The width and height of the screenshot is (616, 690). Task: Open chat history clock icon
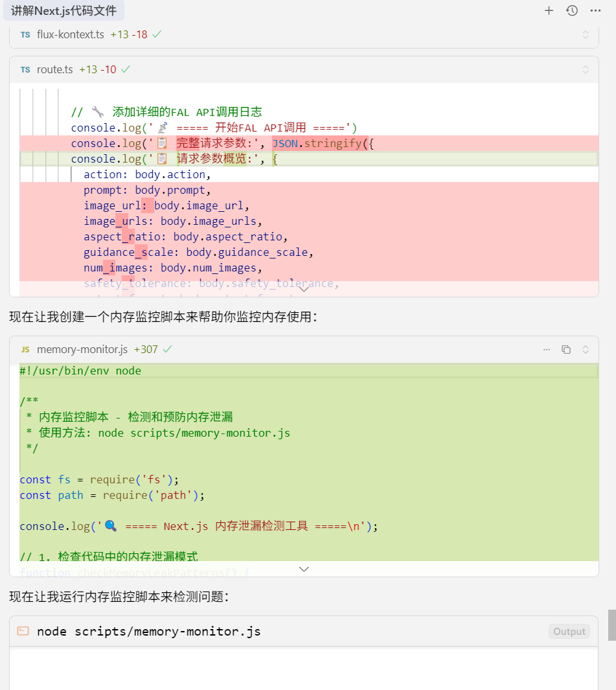tap(572, 10)
